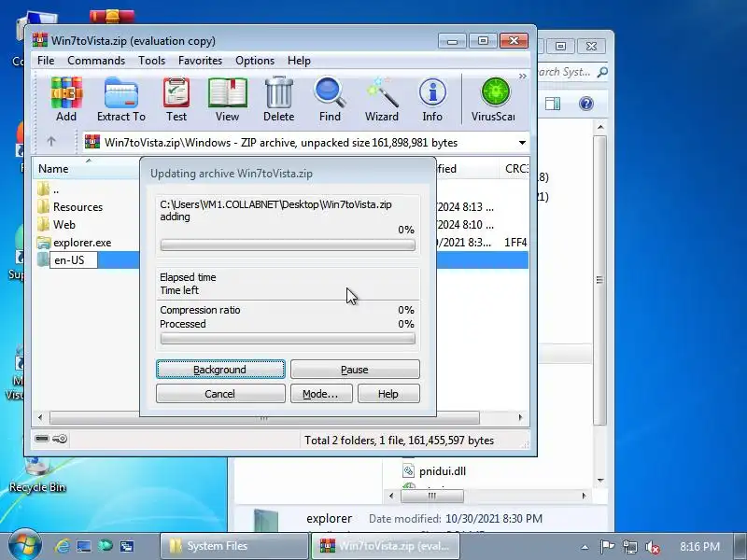747x560 pixels.
Task: Open the Tools menu
Action: [x=151, y=61]
